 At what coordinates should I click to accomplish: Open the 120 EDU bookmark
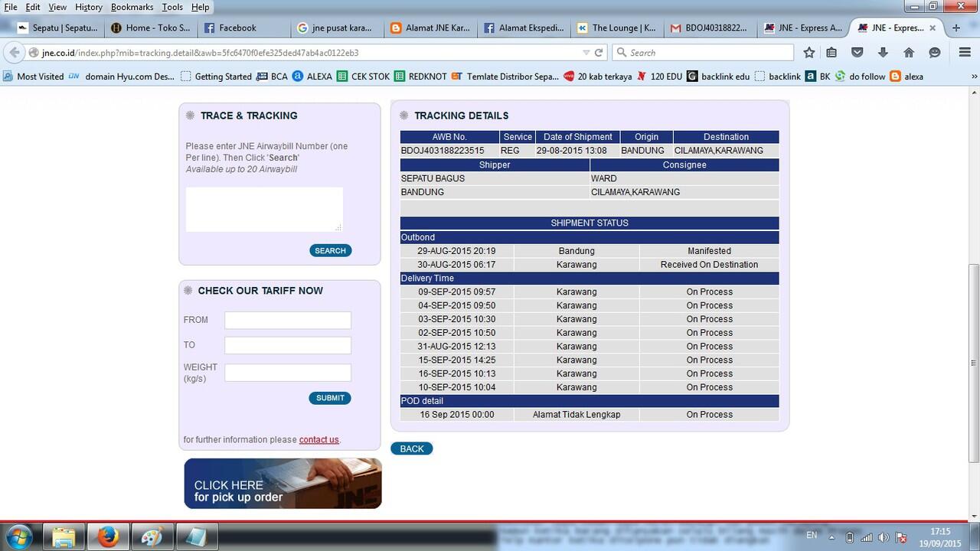pyautogui.click(x=659, y=77)
